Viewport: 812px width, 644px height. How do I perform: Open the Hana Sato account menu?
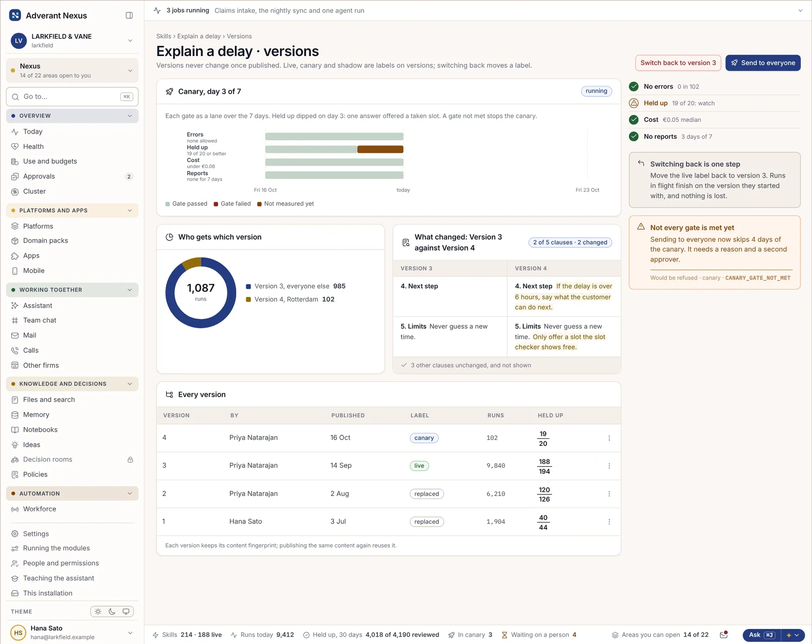pos(72,633)
